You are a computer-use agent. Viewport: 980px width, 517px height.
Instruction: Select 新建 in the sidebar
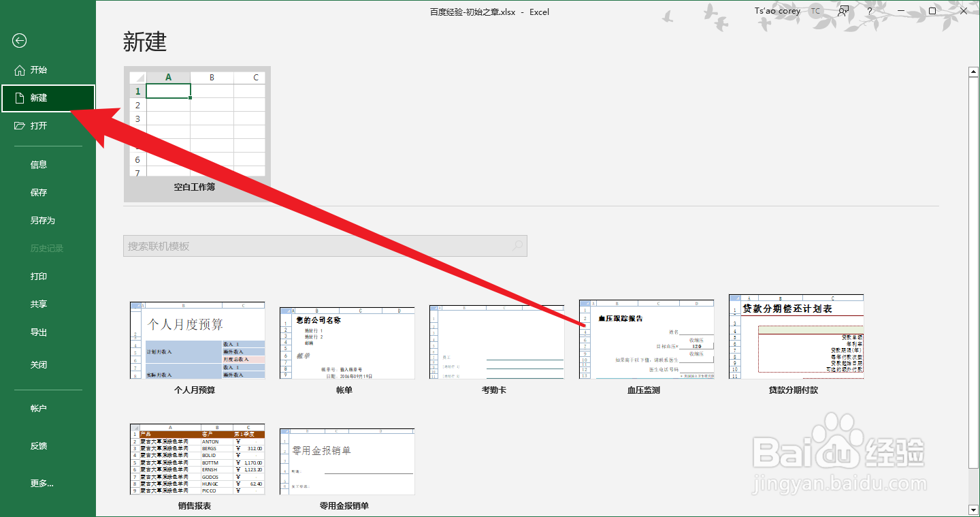(x=48, y=98)
